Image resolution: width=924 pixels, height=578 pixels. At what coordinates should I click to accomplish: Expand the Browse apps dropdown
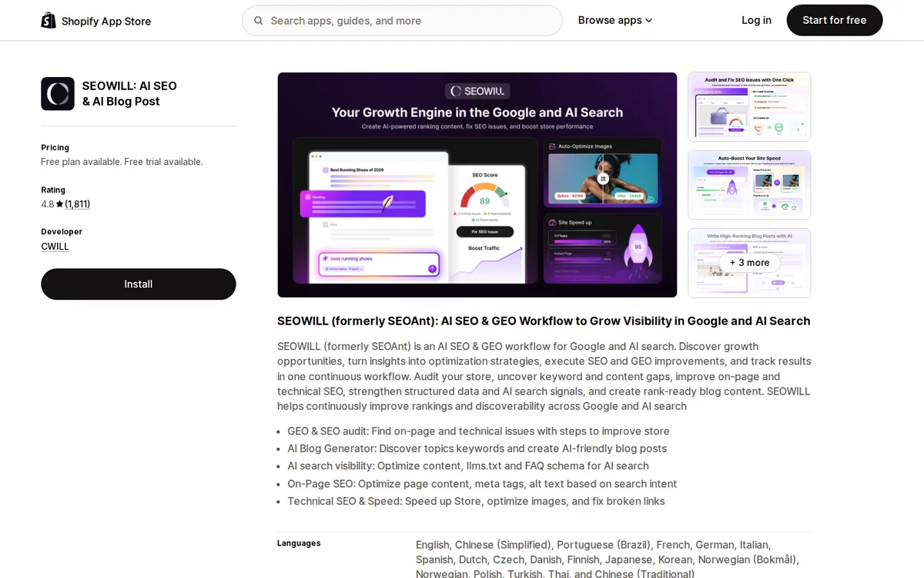(x=615, y=20)
